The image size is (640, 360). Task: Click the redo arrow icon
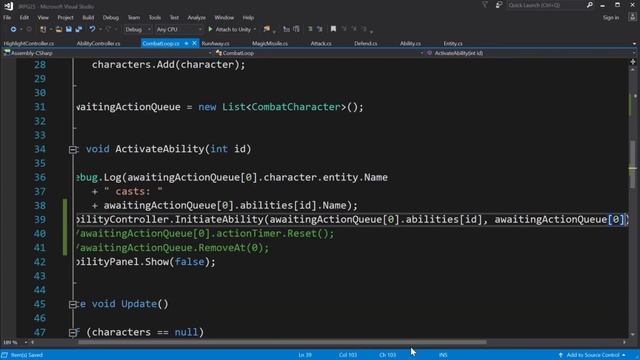click(108, 29)
